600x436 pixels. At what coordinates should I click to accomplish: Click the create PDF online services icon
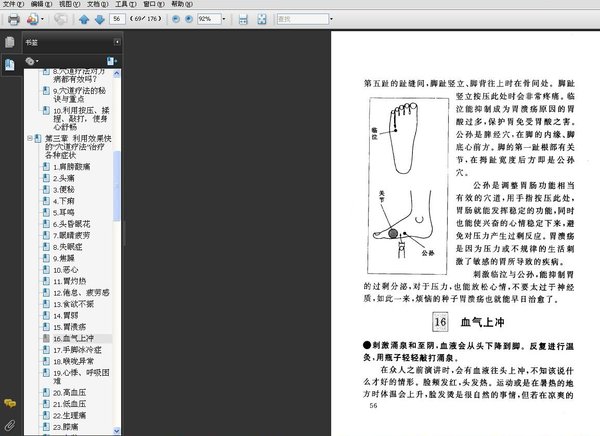pyautogui.click(x=33, y=19)
